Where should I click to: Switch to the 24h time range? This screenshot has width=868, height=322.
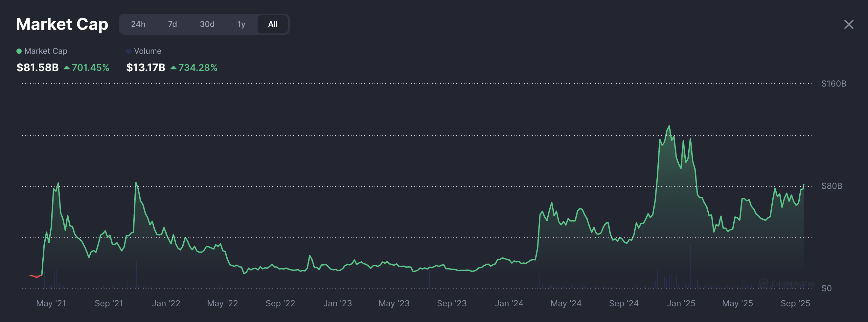coord(139,24)
